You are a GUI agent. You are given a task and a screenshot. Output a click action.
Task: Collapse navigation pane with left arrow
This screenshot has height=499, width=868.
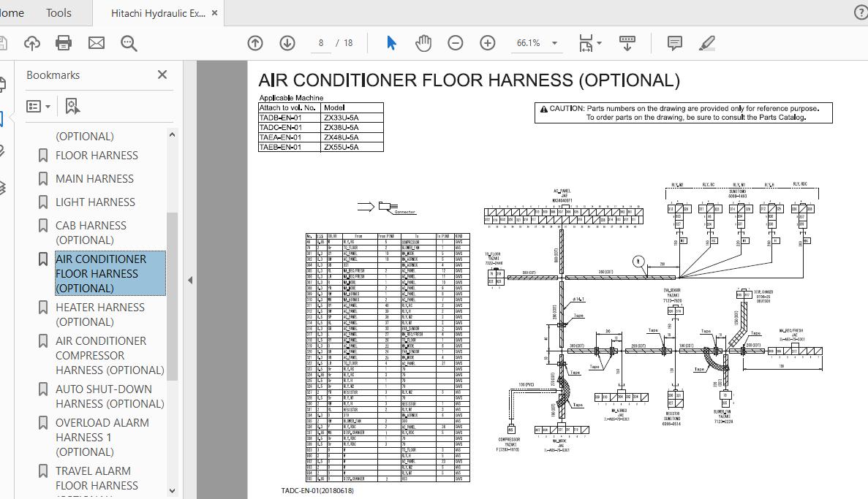190,280
